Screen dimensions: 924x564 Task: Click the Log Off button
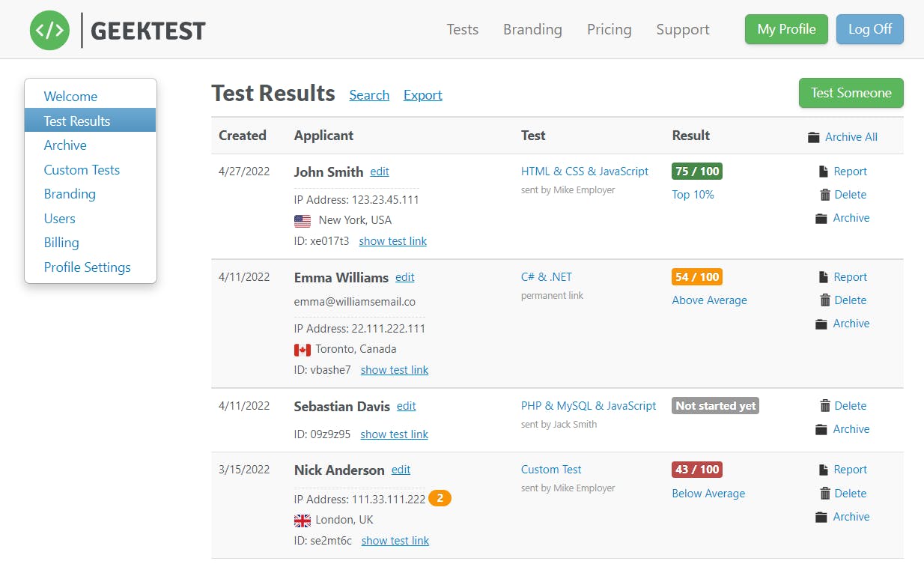[x=869, y=29]
